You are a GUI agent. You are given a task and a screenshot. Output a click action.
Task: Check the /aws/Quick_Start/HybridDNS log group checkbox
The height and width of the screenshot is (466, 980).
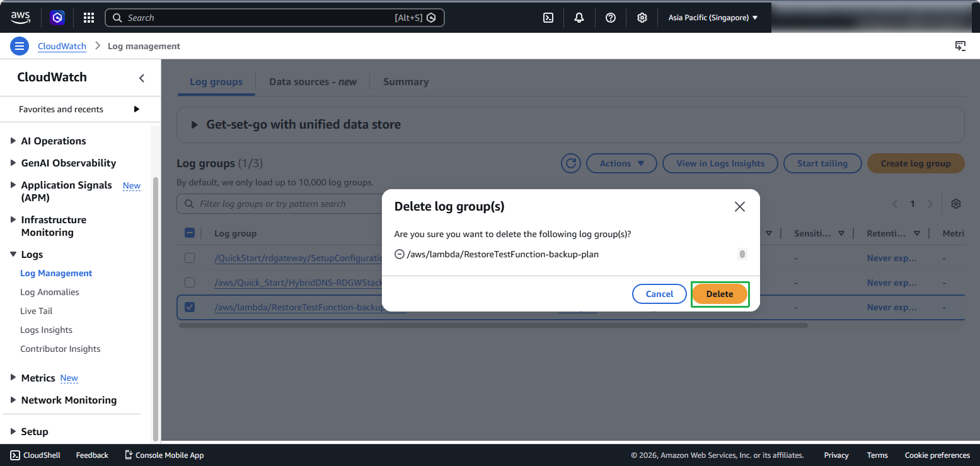pyautogui.click(x=190, y=283)
